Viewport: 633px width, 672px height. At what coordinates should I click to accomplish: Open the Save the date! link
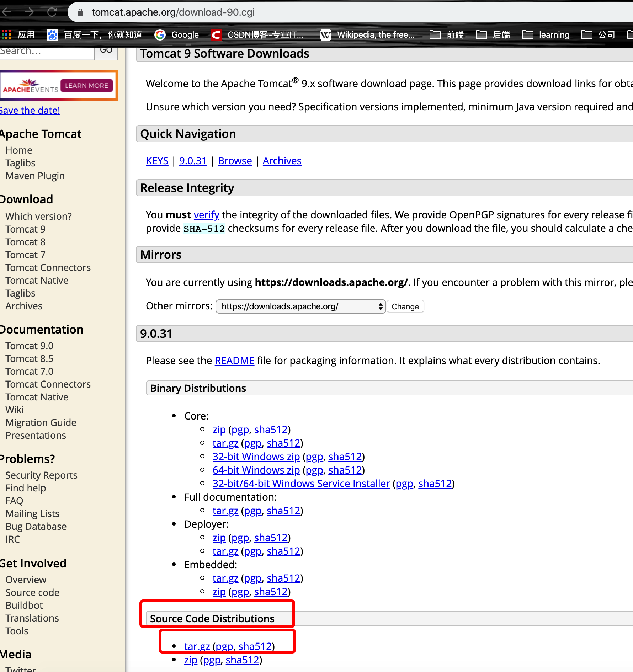click(30, 110)
